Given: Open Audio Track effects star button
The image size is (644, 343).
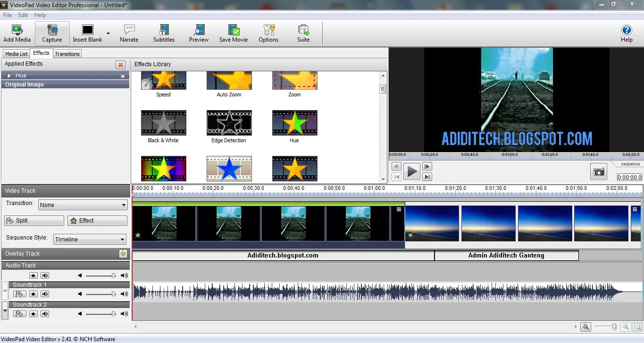Looking at the screenshot, I should (x=33, y=275).
